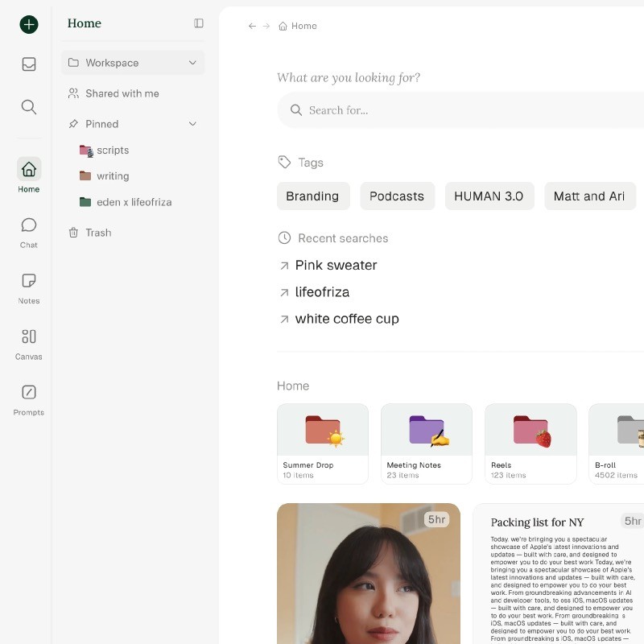Rerun the lifeofriza recent search
The width and height of the screenshot is (644, 644).
point(315,292)
